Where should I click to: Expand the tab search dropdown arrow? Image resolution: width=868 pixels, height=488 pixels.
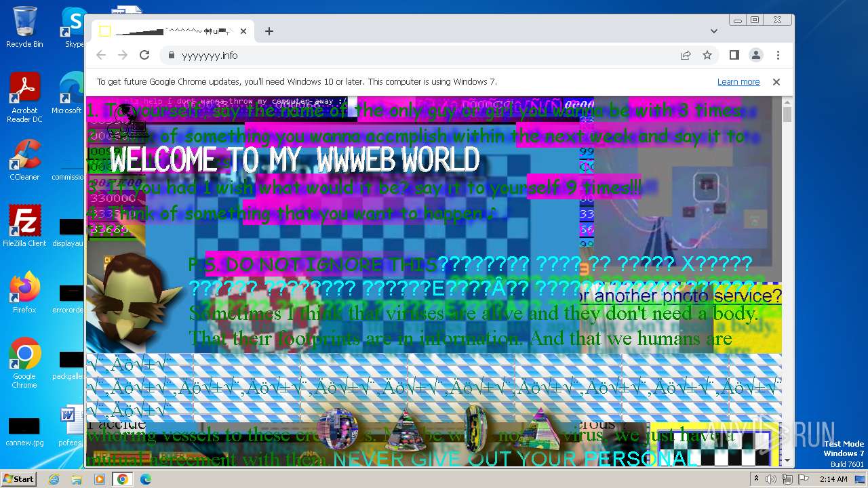point(714,31)
